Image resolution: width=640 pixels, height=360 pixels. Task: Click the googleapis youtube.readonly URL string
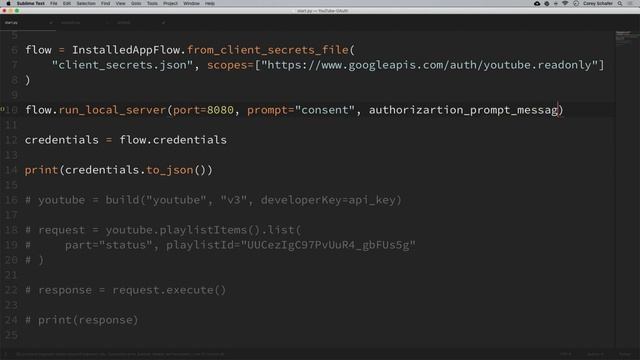(429, 65)
